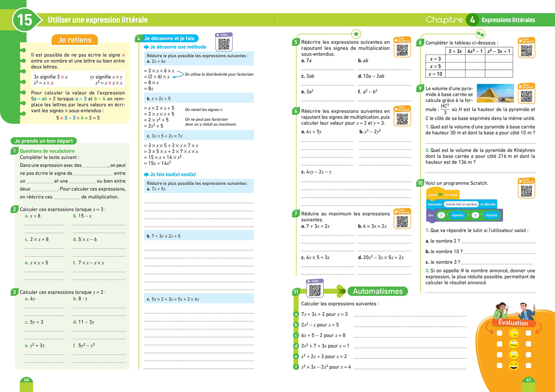Click the 'x = 10' row label in the table
The height and width of the screenshot is (392, 555).
point(435,74)
